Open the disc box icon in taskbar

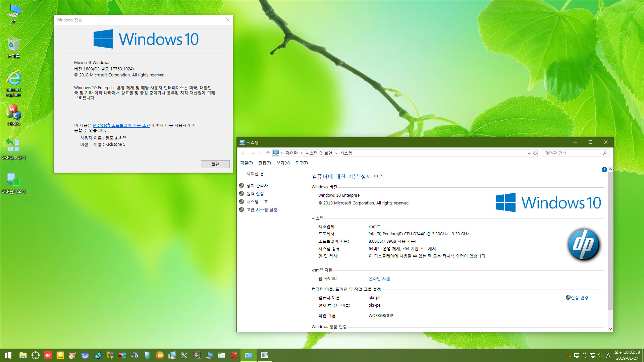72,355
